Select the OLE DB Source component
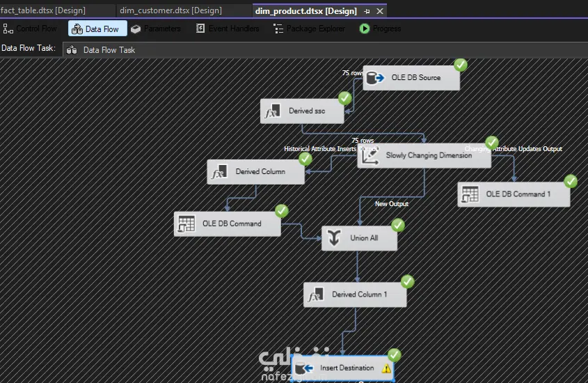 pyautogui.click(x=411, y=78)
